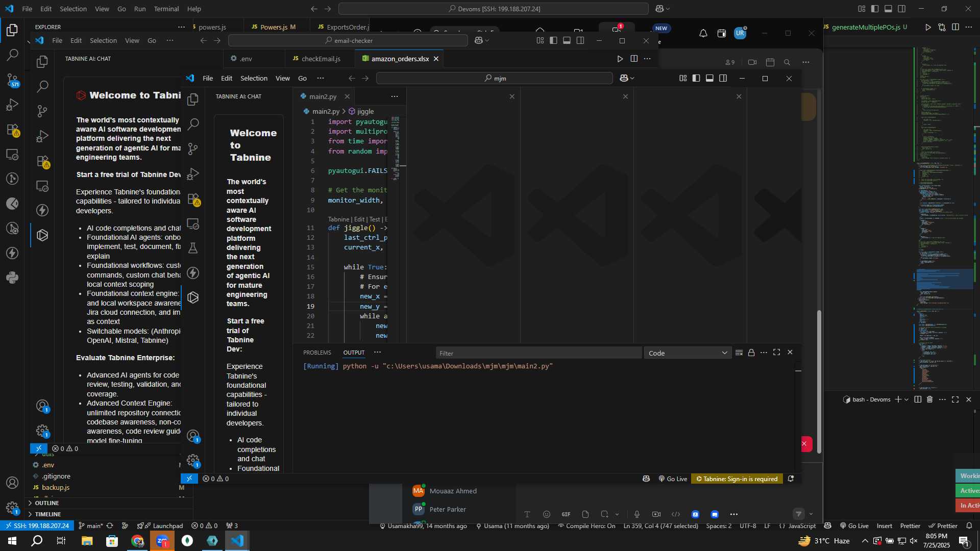Open the Copilot dropdown in email-checker title bar
Screen dimensions: 980x551
(x=482, y=40)
